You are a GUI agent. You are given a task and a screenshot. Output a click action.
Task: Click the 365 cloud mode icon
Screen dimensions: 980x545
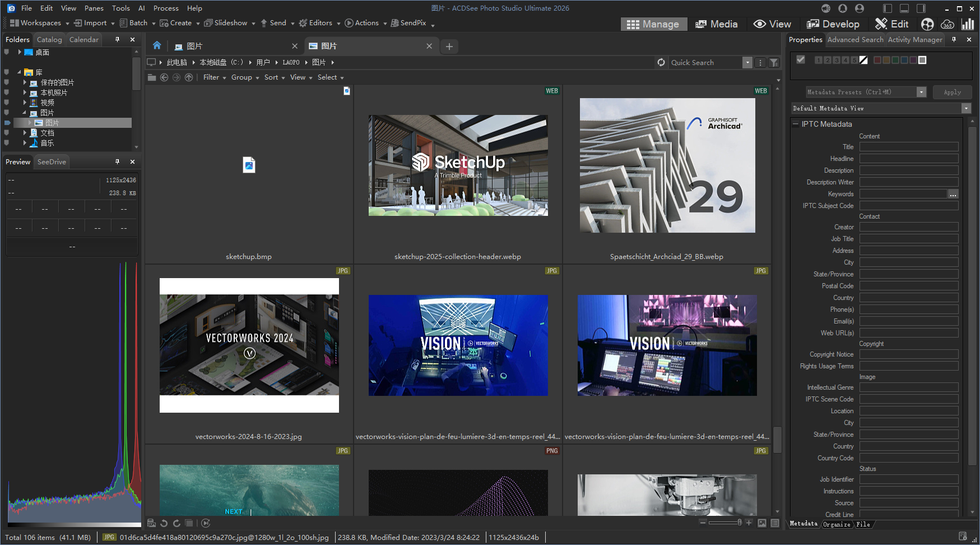948,24
